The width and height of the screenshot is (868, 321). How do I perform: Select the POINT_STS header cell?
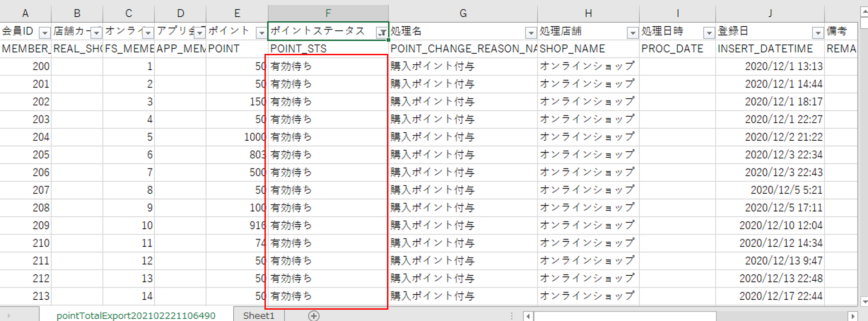[328, 48]
